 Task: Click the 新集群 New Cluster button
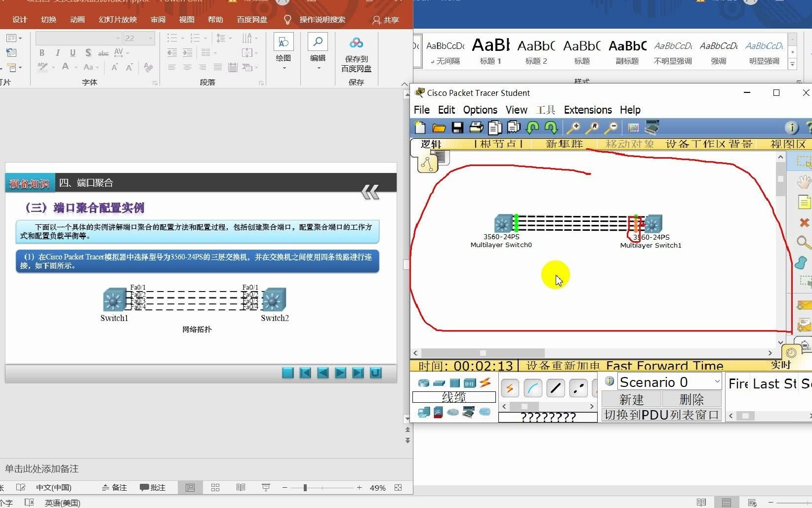point(564,144)
